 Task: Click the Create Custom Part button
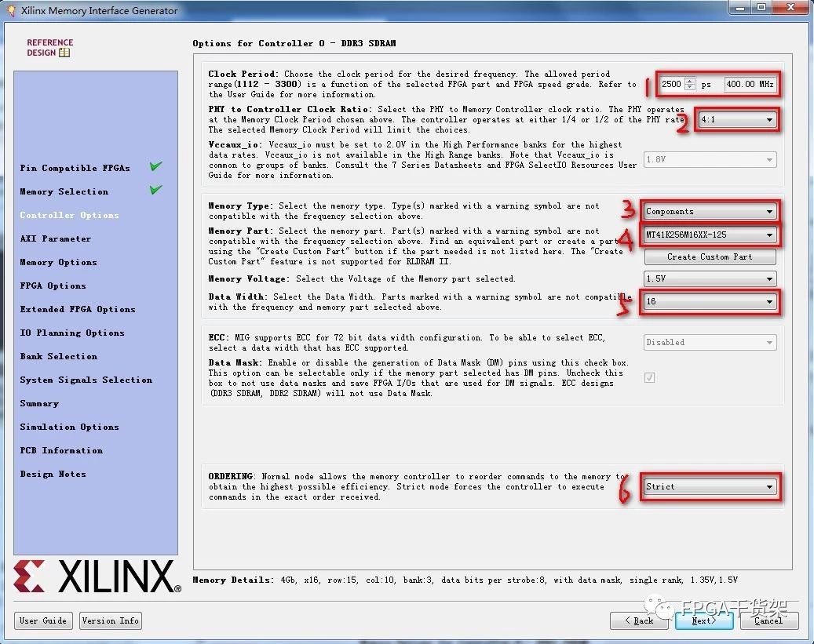[710, 257]
